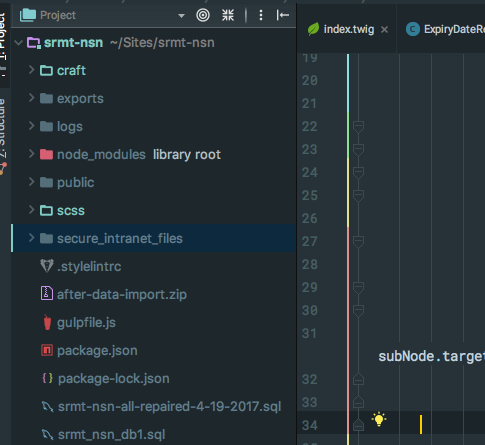Expand the public folder
485x445 pixels.
pos(31,182)
